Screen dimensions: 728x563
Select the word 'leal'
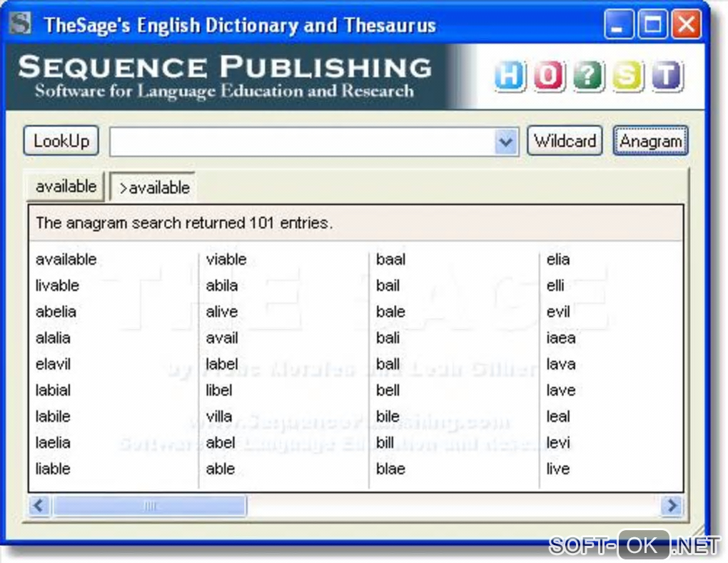(558, 416)
